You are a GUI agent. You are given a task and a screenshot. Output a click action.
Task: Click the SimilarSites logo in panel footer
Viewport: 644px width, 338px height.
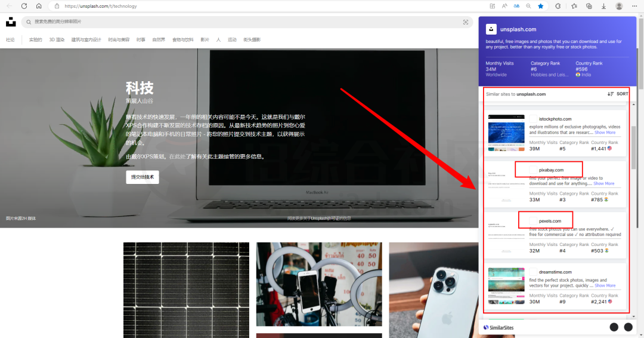[498, 328]
